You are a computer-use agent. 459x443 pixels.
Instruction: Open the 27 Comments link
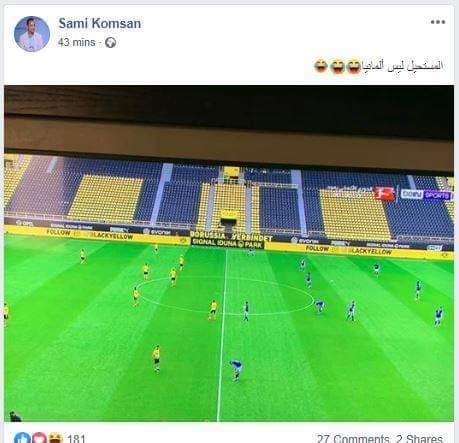(353, 438)
